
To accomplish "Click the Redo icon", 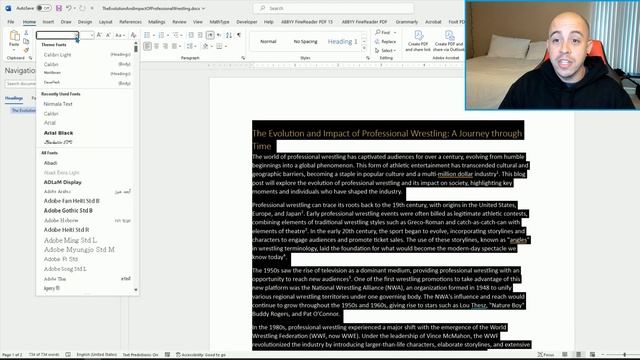I will tap(82, 8).
